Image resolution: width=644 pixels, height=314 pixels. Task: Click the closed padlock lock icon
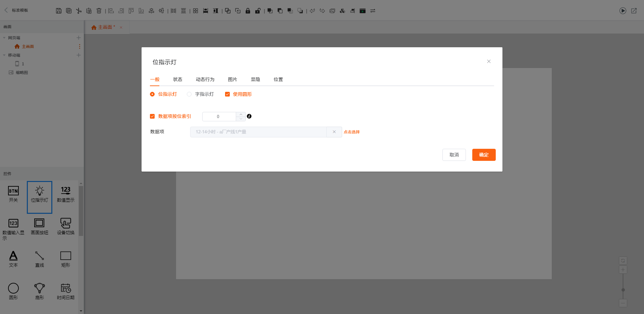(x=248, y=11)
